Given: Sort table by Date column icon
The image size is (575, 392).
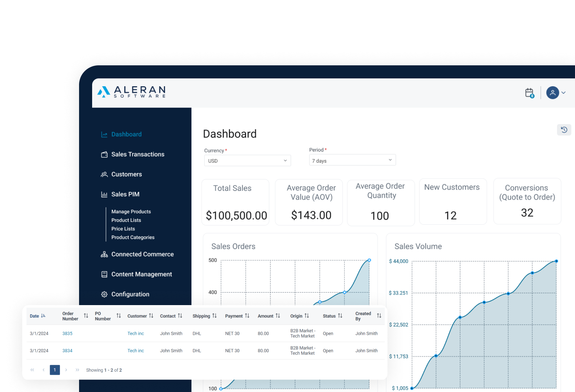Looking at the screenshot, I should (43, 316).
